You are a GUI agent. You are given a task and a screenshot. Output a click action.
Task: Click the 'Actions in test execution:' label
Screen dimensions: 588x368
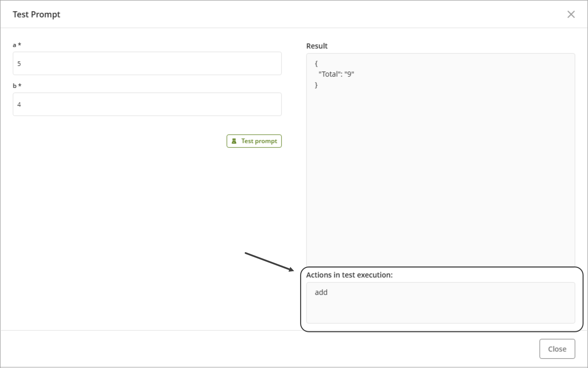tap(349, 275)
